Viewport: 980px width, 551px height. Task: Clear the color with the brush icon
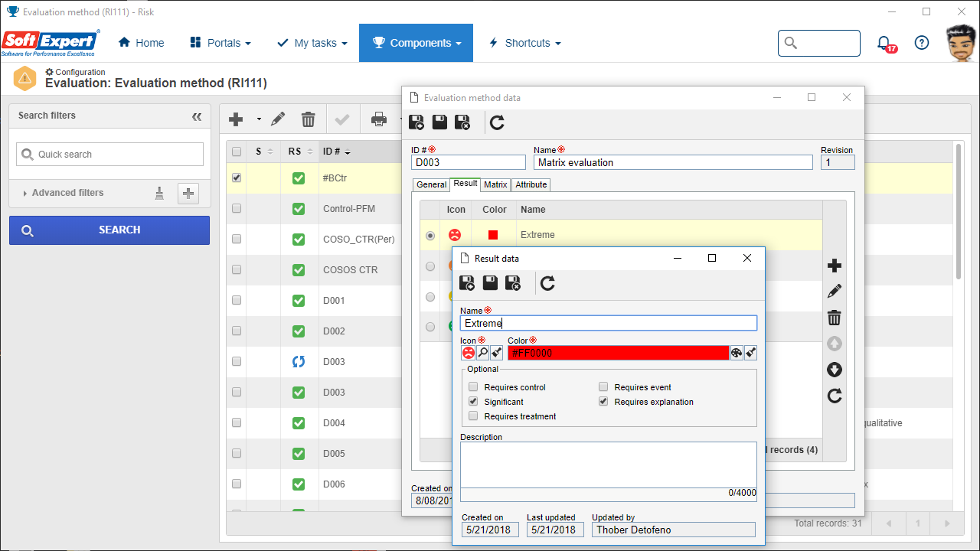[751, 353]
